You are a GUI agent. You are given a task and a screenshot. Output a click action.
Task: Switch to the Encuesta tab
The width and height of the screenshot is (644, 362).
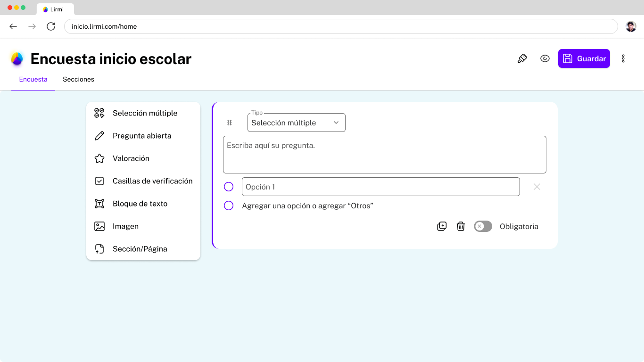pyautogui.click(x=33, y=79)
